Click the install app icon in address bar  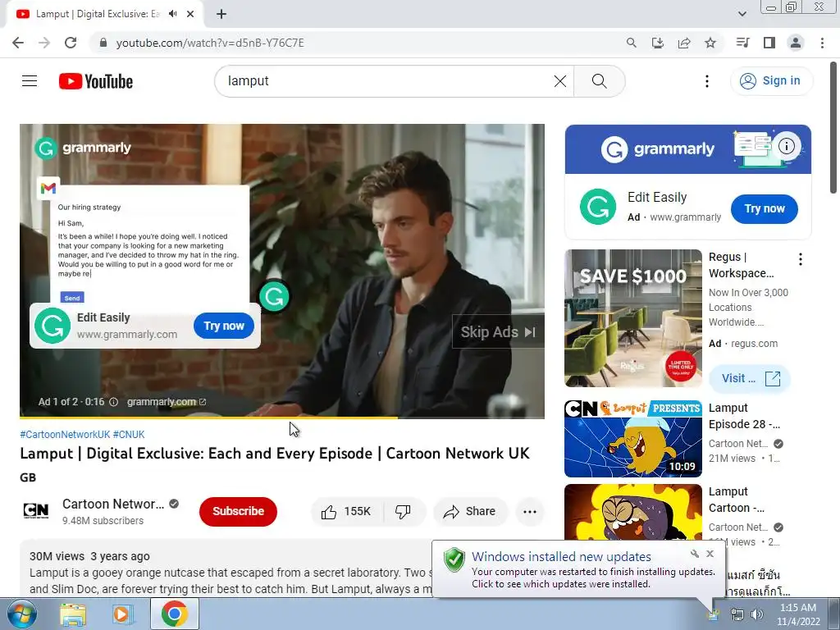[x=658, y=43]
